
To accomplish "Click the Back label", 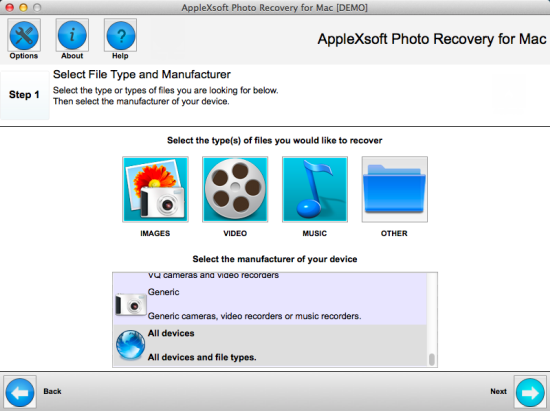I will [52, 391].
